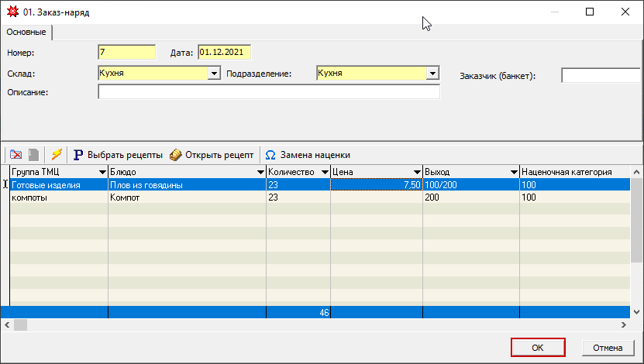Open the Количество column filter arrow
The width and height of the screenshot is (644, 364).
click(x=323, y=172)
